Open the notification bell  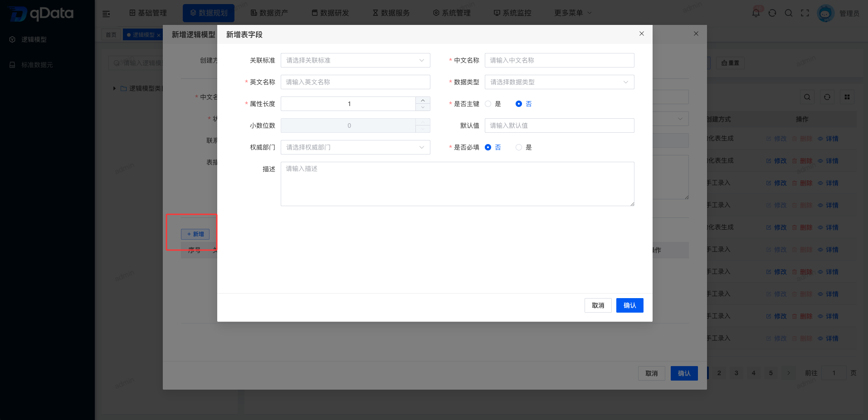coord(756,13)
